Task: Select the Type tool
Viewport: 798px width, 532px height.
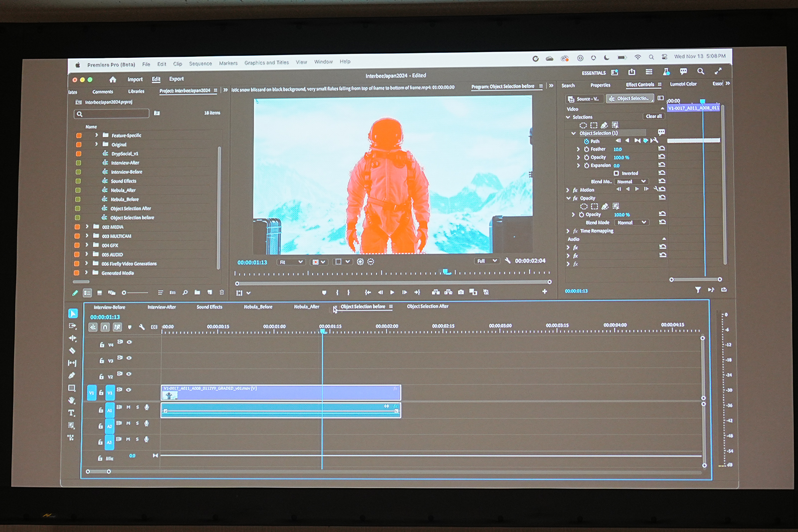Action: click(x=72, y=413)
